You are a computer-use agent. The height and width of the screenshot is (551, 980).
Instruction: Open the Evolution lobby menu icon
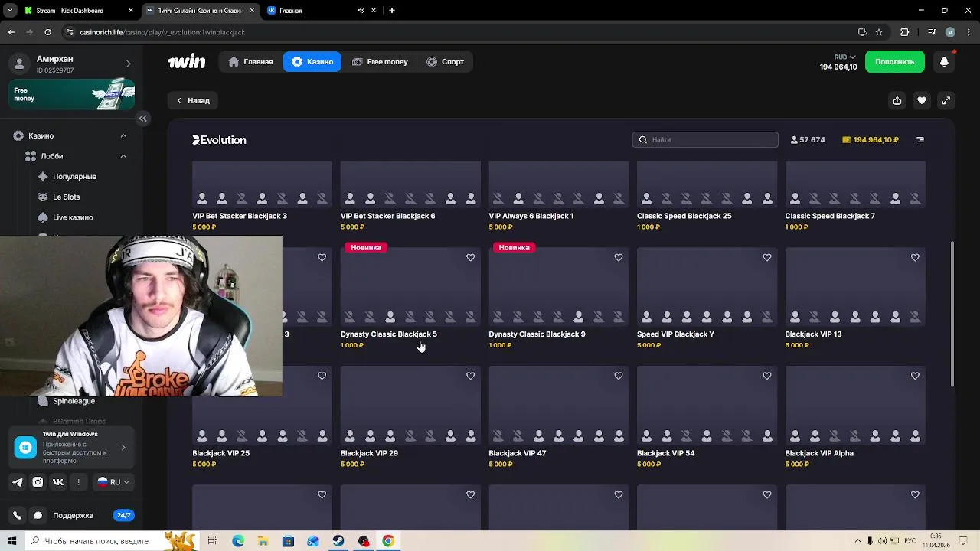tap(920, 140)
